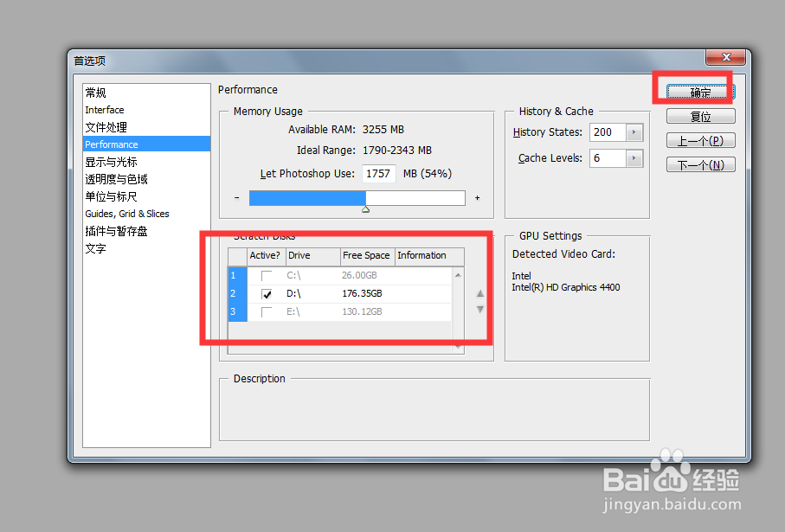
Task: Click the Free Space column header
Action: (368, 256)
